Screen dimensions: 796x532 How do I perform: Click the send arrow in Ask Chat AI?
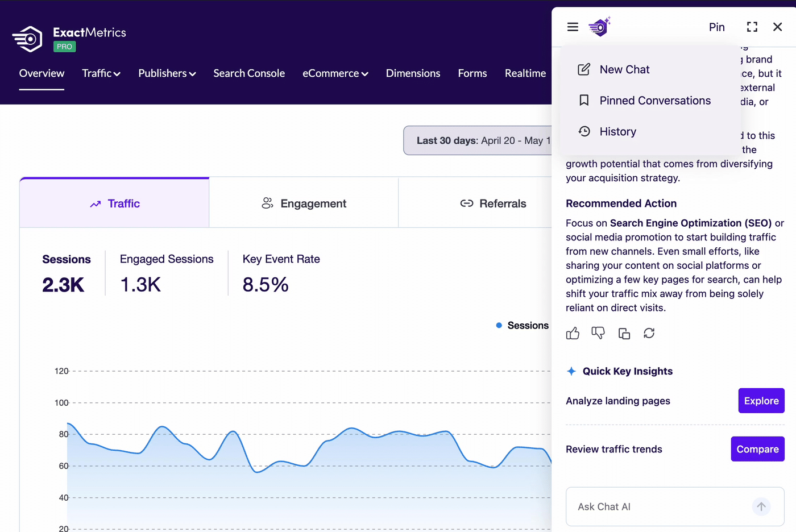point(761,506)
